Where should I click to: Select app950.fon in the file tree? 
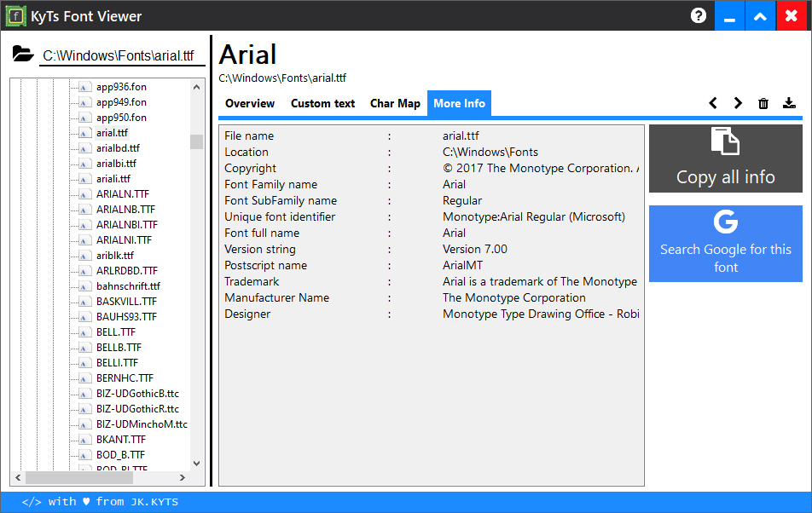[x=121, y=118]
